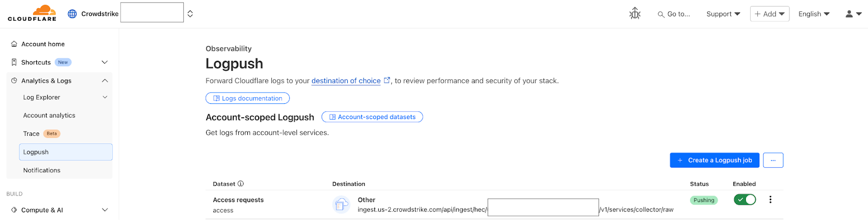This screenshot has height=220, width=868.
Task: Open the ellipsis button beside Create a Logpush job
Action: pos(773,160)
